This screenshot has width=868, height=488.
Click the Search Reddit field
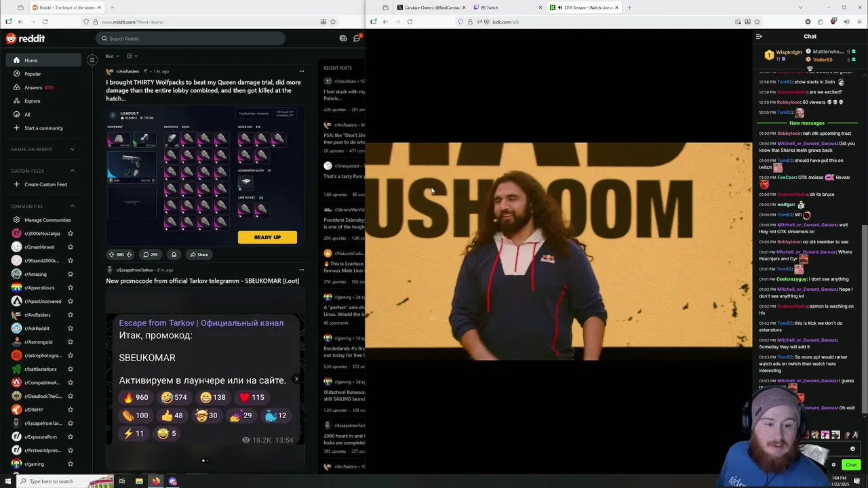pyautogui.click(x=190, y=39)
